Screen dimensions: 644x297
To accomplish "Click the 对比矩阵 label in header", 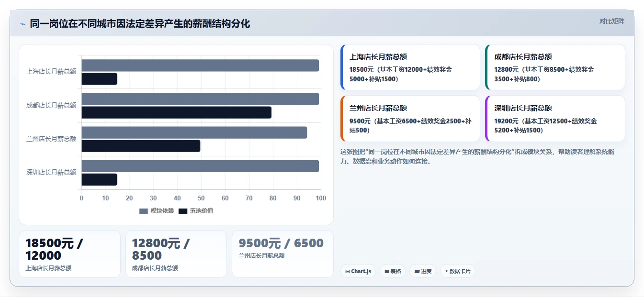I will pos(611,21).
